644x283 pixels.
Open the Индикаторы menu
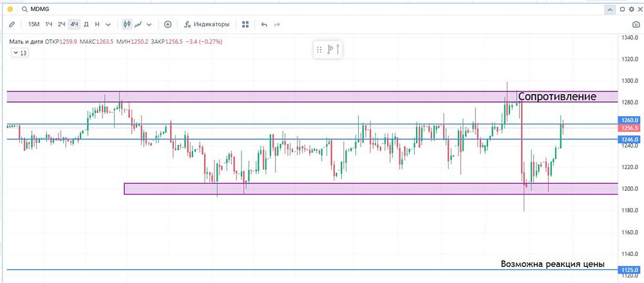coord(206,24)
